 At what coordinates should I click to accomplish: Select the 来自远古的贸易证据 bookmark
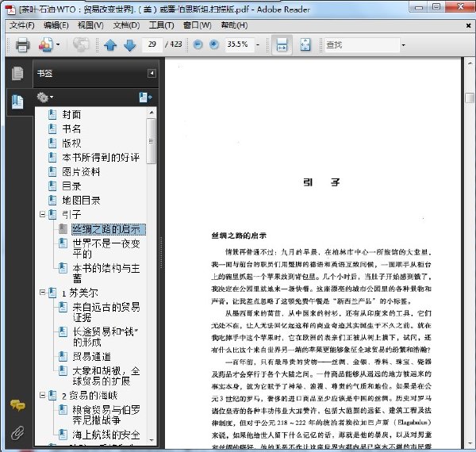tap(106, 312)
